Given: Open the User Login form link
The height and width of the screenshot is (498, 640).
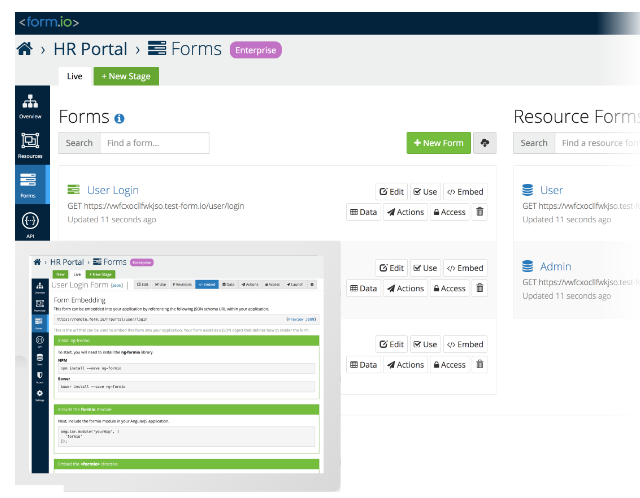Looking at the screenshot, I should [x=113, y=190].
